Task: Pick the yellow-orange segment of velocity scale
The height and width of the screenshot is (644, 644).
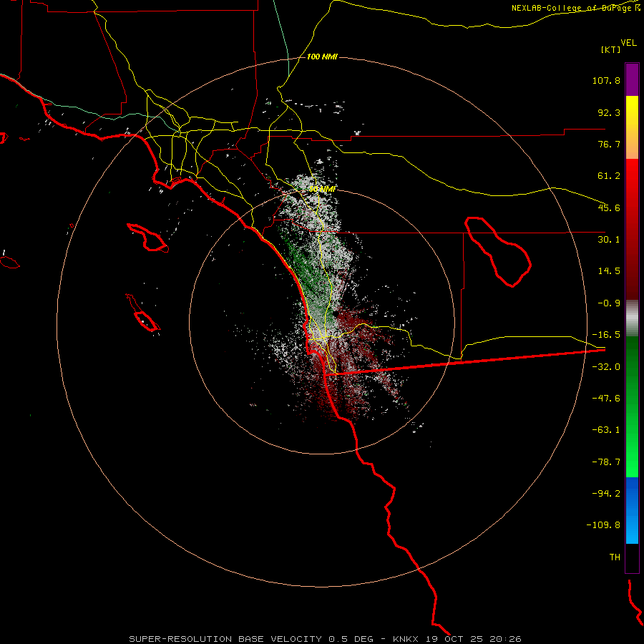Action: (x=632, y=127)
